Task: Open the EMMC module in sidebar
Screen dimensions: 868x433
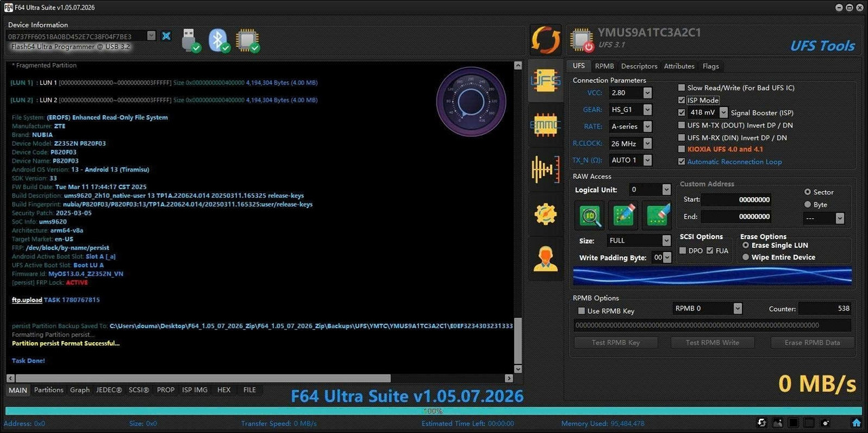Action: [x=546, y=125]
